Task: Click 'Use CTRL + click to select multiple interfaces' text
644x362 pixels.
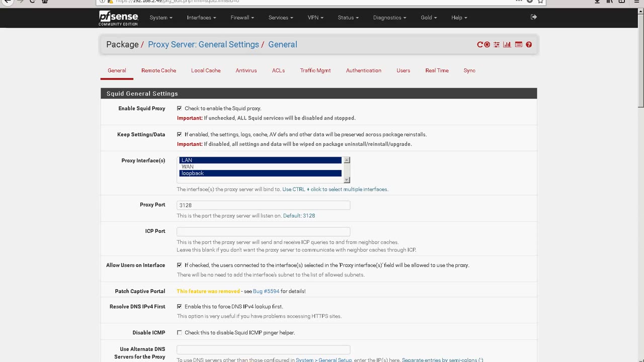Action: click(x=335, y=190)
